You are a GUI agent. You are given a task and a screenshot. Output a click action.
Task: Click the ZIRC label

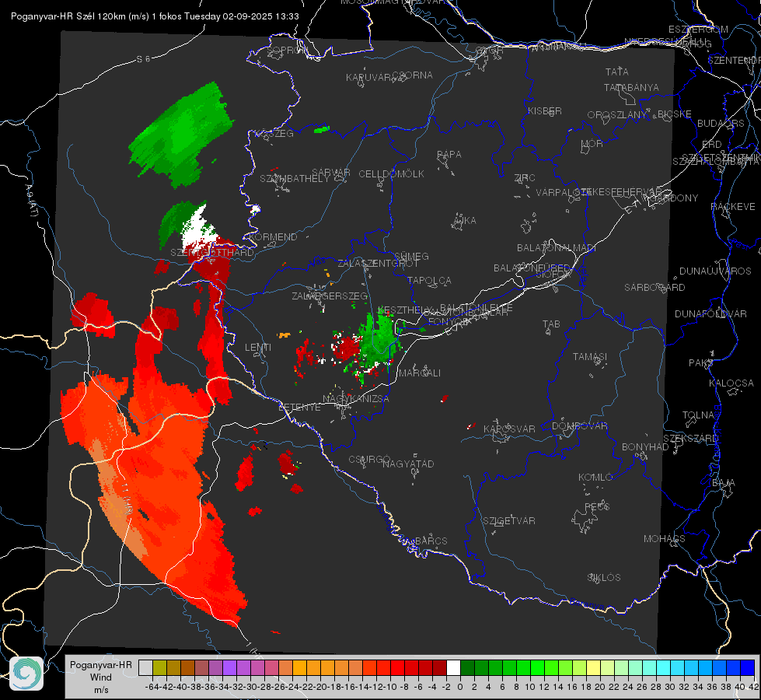click(x=525, y=178)
